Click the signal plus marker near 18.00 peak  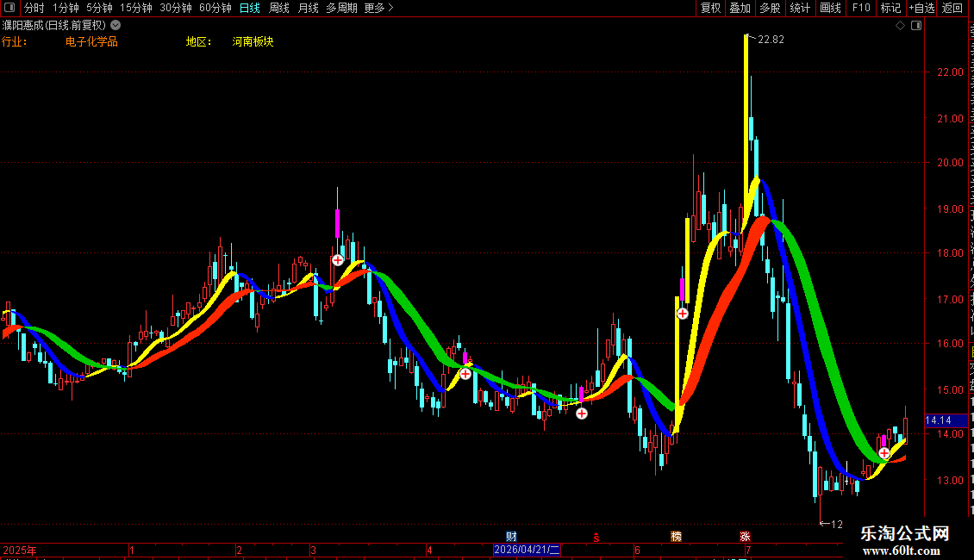[x=337, y=260]
